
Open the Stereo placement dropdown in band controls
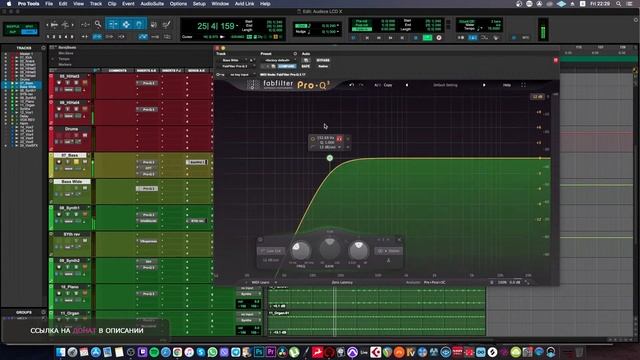[x=388, y=251]
